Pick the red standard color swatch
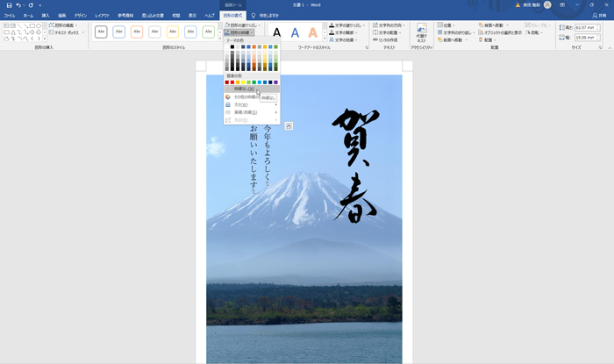This screenshot has width=614, height=364. (232, 82)
